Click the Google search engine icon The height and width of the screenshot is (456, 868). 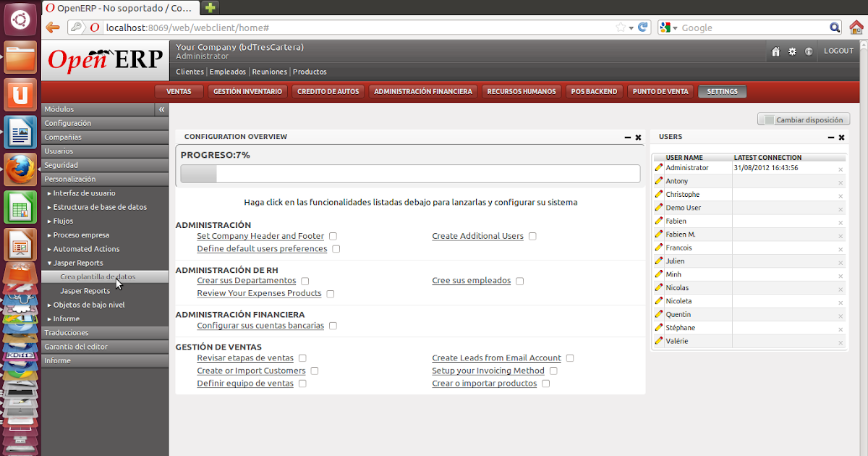click(x=665, y=28)
